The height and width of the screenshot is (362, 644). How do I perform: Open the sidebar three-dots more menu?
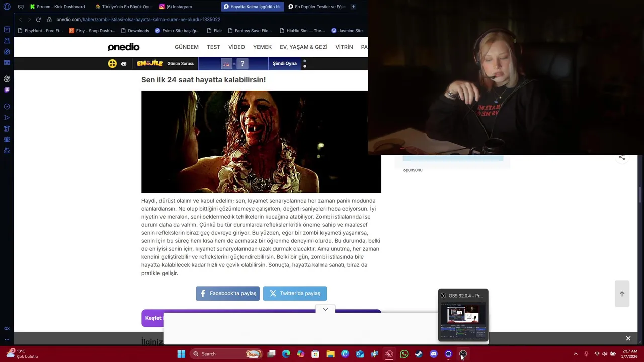7,340
